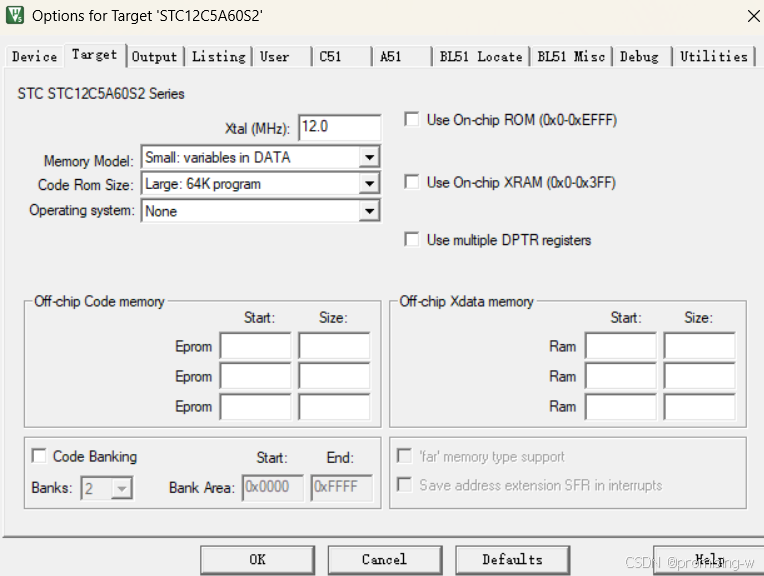Click first Eprom Size field
764x576 pixels.
(334, 346)
